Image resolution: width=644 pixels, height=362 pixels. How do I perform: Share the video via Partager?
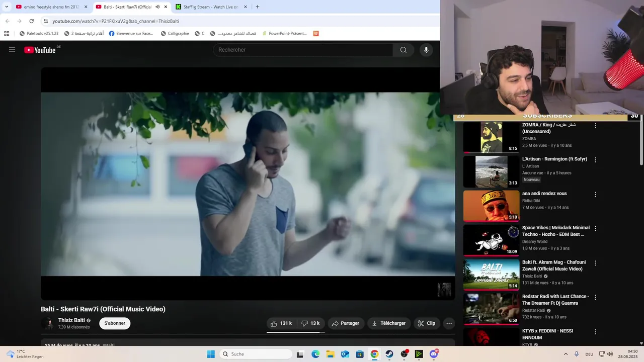(x=346, y=323)
